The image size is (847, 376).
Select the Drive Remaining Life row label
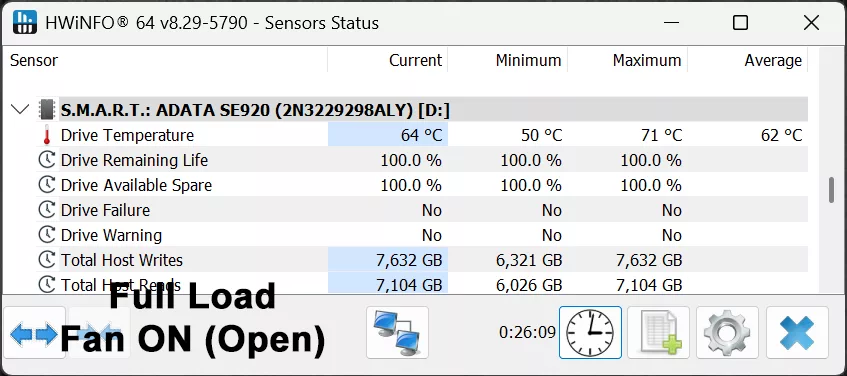pyautogui.click(x=134, y=160)
